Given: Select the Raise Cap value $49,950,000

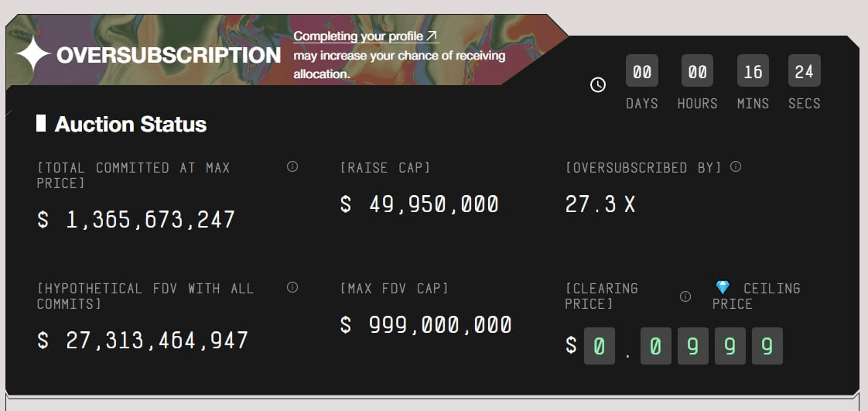Looking at the screenshot, I should [419, 204].
